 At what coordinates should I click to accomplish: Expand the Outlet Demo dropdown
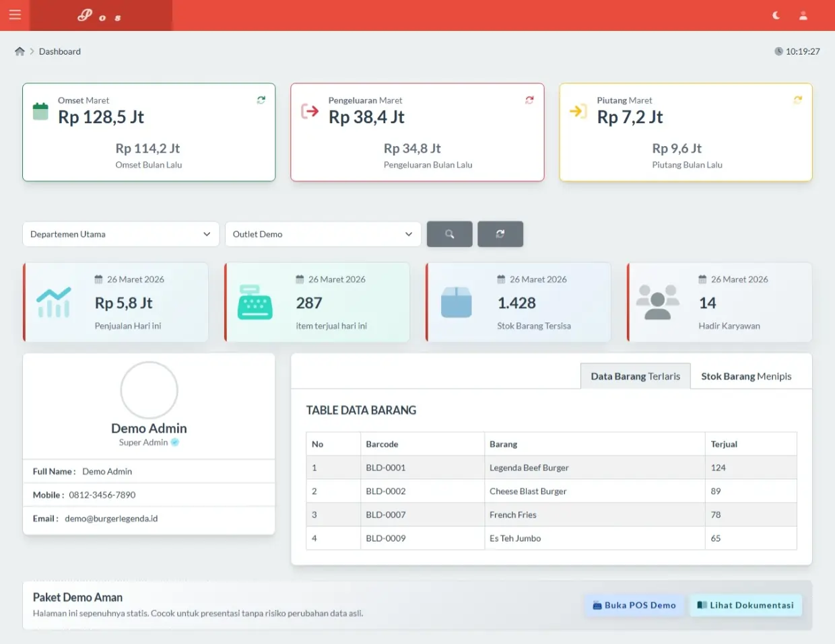pos(323,234)
